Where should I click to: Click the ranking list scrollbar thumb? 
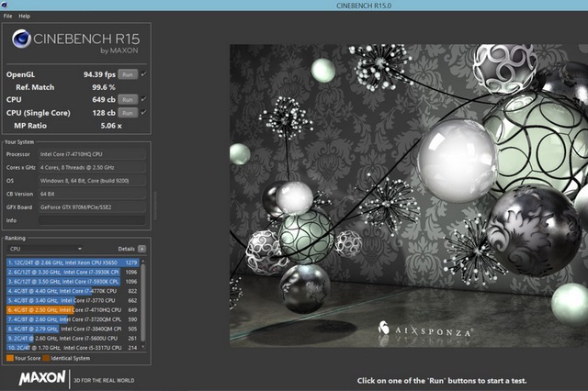[143, 302]
